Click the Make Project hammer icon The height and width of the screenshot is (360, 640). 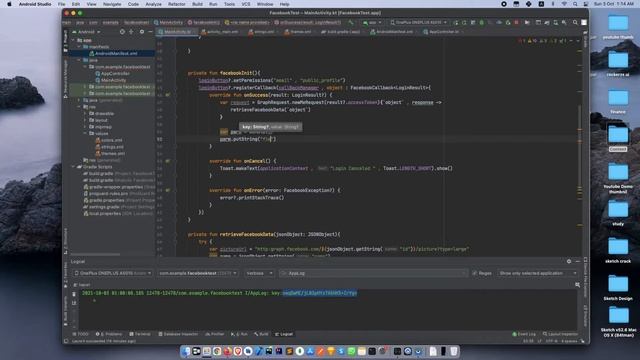[351, 22]
